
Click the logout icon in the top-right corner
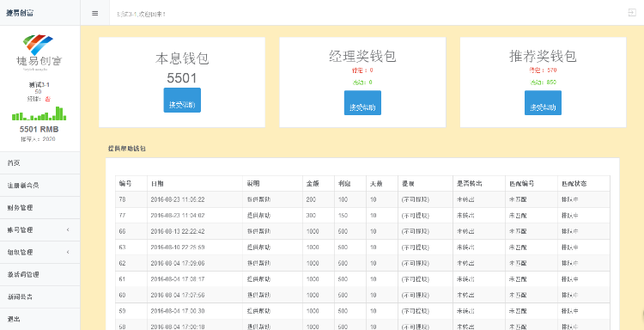tap(632, 13)
